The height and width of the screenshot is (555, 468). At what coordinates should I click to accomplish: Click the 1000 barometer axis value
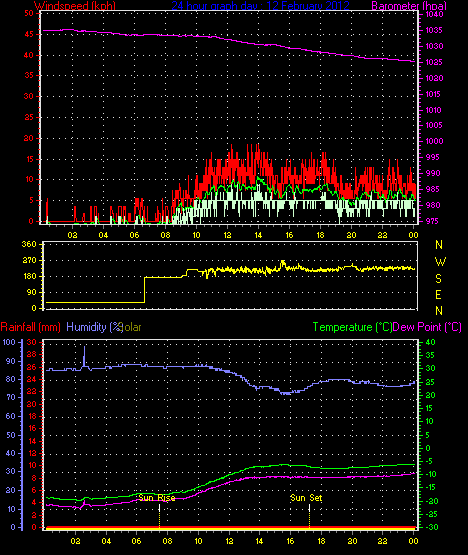434,141
